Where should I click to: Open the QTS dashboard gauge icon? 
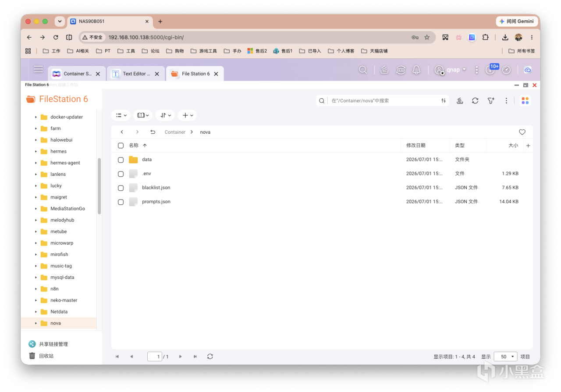[x=506, y=70]
